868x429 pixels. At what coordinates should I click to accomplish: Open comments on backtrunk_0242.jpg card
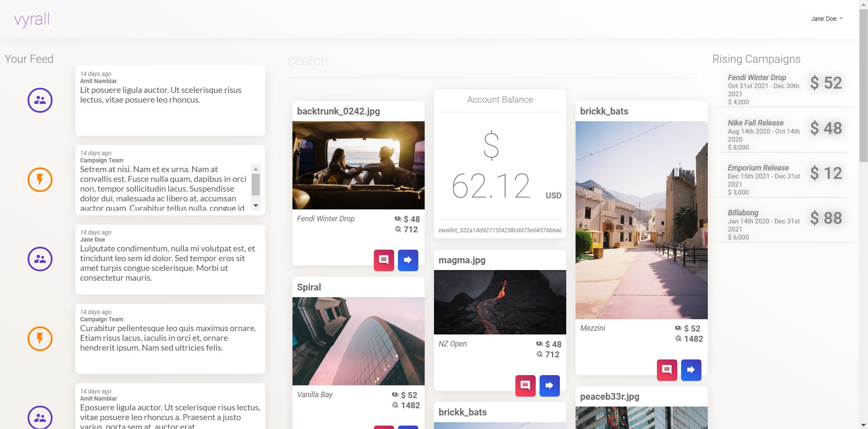pyautogui.click(x=384, y=260)
